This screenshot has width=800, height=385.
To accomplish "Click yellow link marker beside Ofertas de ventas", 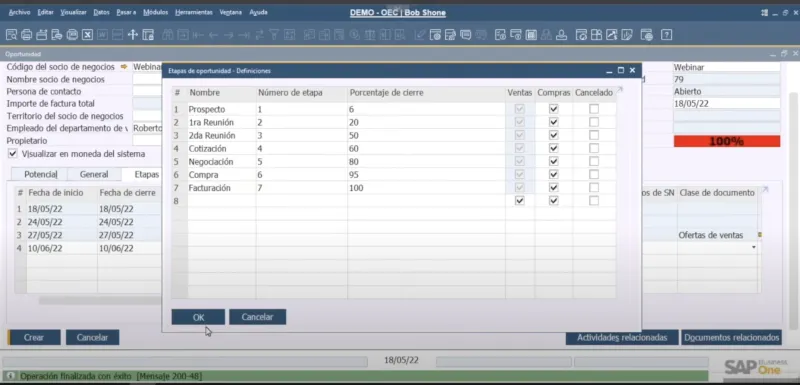I will (x=760, y=235).
